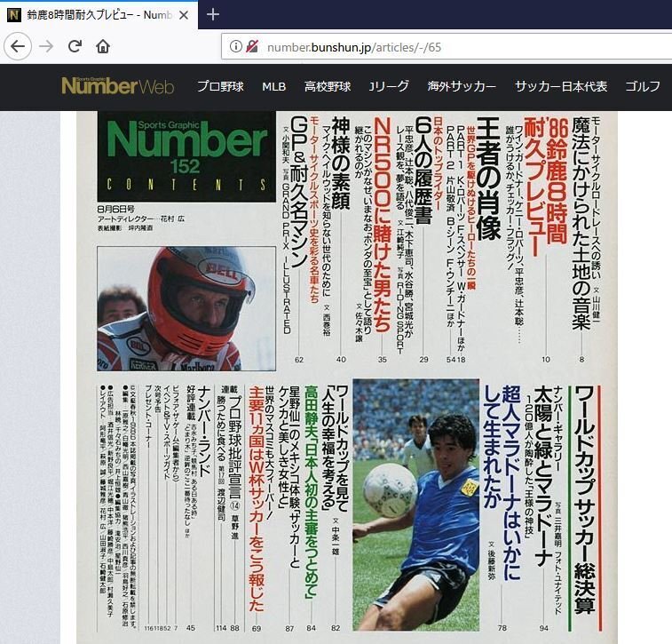Viewport: 672px width, 644px height.
Task: Click the green 高田静夫 referee article title
Action: [311, 492]
